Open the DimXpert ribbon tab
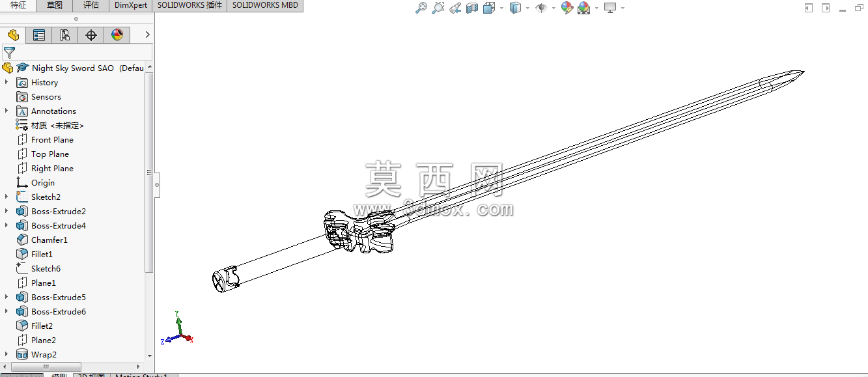868x377 pixels. 131,5
